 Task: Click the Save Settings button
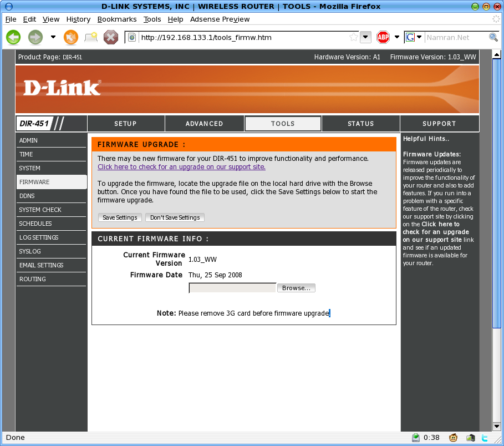point(120,217)
